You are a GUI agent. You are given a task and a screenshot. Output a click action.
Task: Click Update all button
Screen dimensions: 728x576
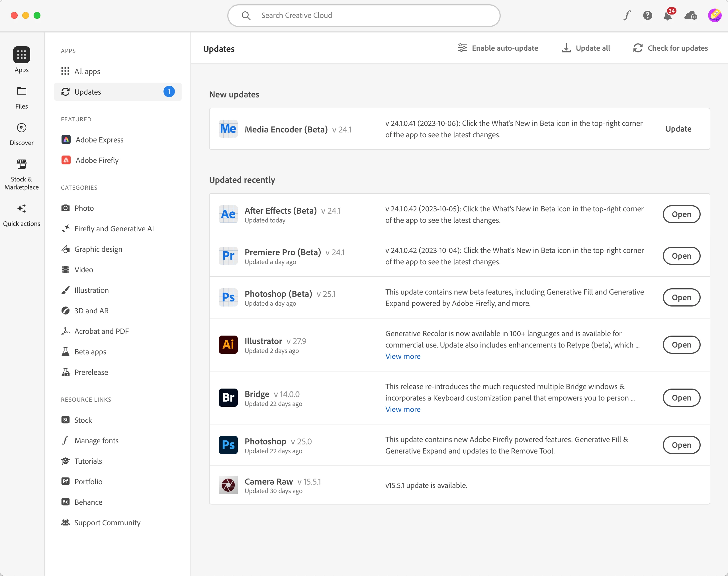[586, 48]
